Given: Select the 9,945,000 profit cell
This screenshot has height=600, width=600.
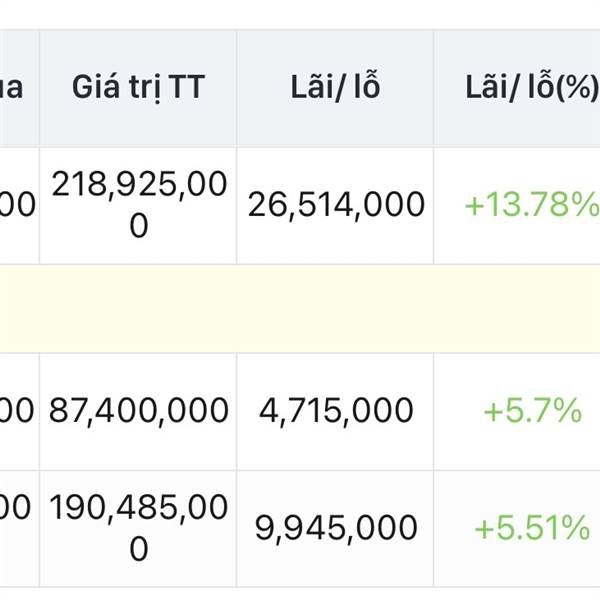Looking at the screenshot, I should (335, 528).
